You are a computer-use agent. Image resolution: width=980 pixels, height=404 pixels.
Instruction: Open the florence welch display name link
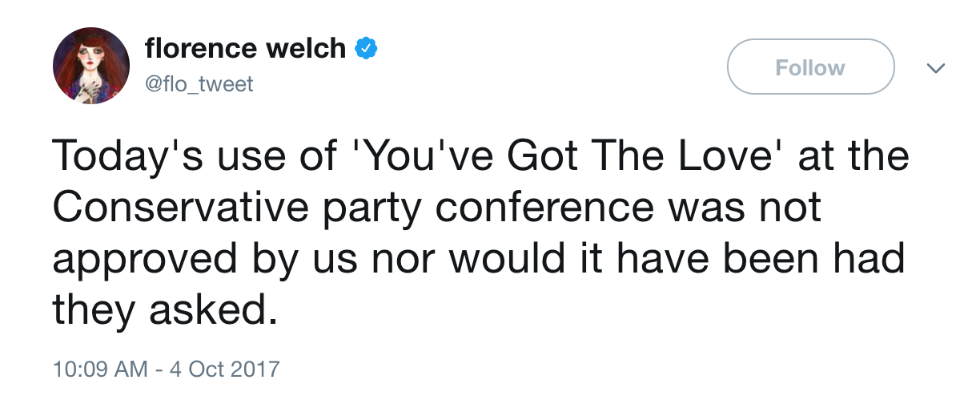245,49
